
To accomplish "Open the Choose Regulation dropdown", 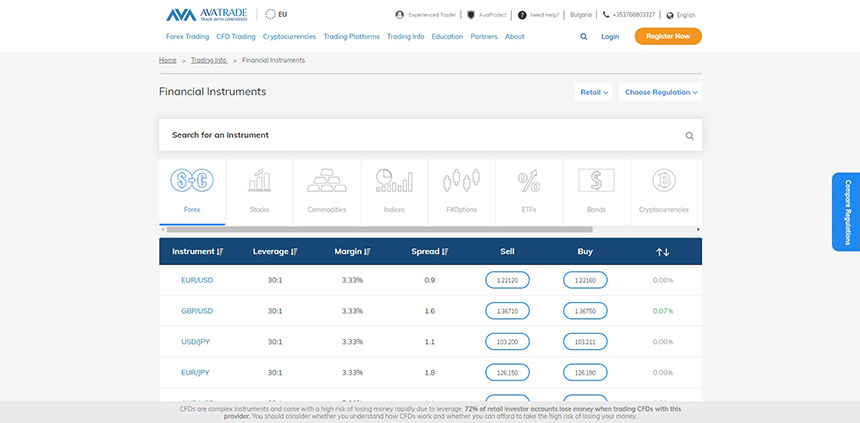I will point(660,92).
